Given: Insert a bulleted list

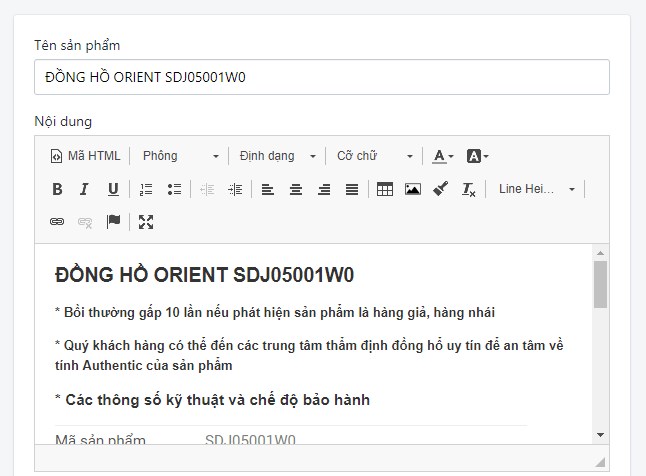Looking at the screenshot, I should click(174, 189).
